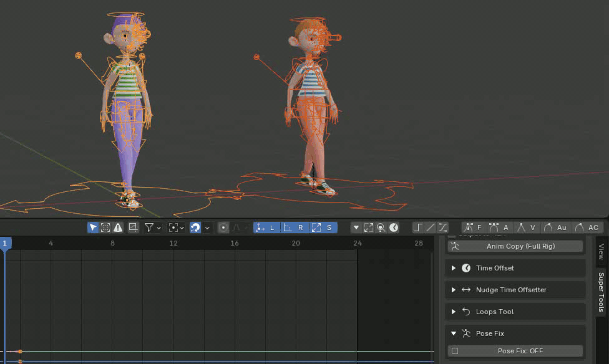Click the Pose Fix figure icon

[x=466, y=333]
